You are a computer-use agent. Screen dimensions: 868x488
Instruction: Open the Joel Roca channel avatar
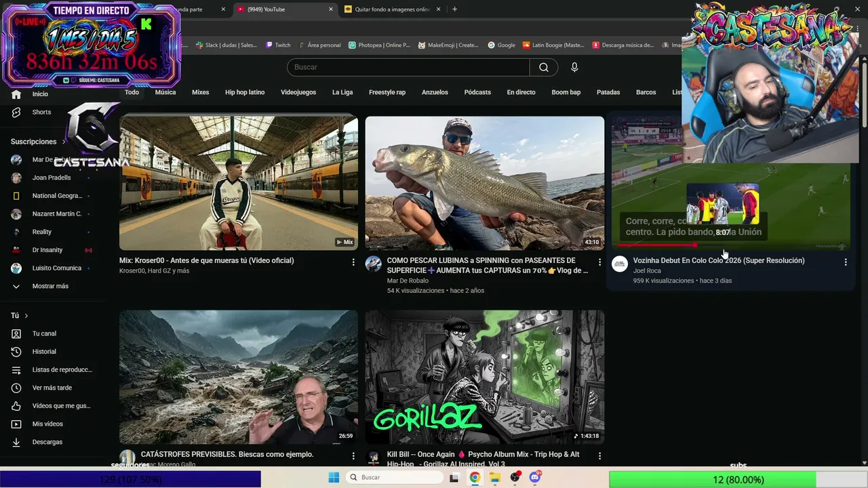[620, 264]
